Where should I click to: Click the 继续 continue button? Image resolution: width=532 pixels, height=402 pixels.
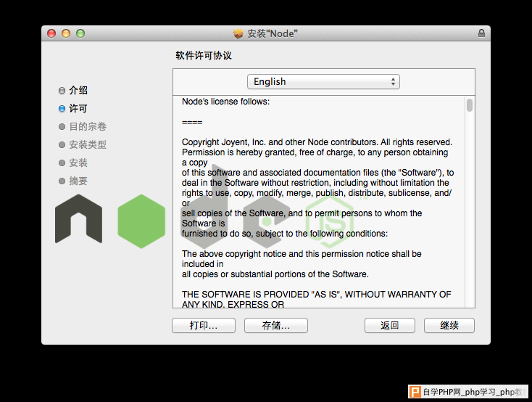[449, 325]
